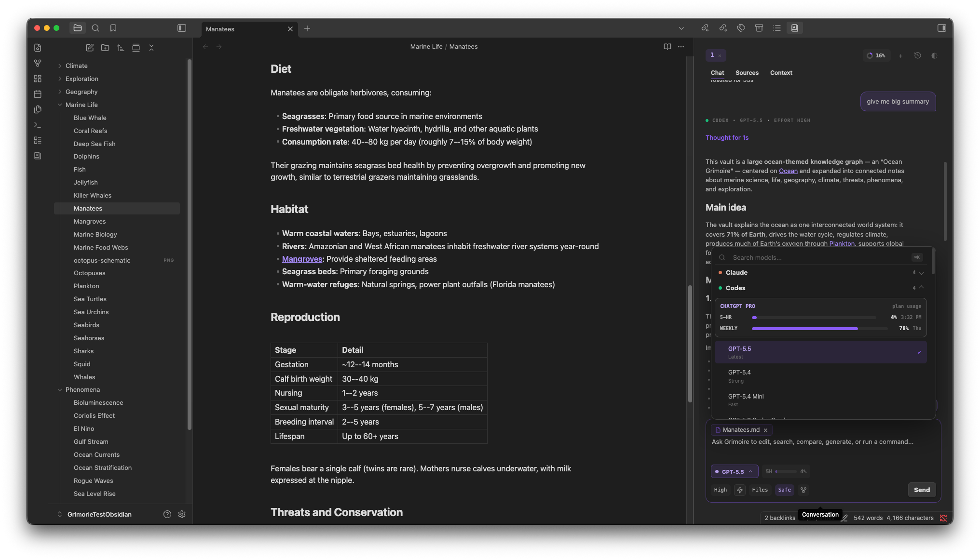980x560 pixels.
Task: Open command palette terminal icon in ribbon
Action: (38, 125)
